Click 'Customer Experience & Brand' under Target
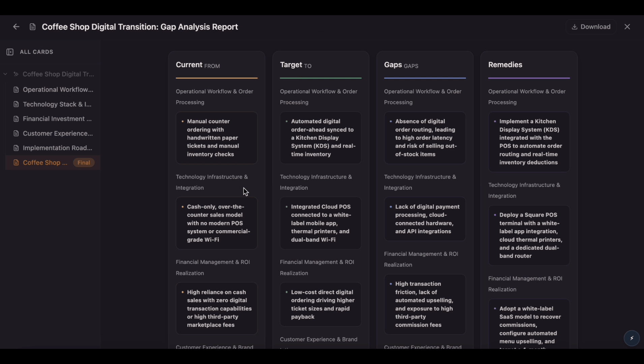644x364 pixels. (319, 339)
